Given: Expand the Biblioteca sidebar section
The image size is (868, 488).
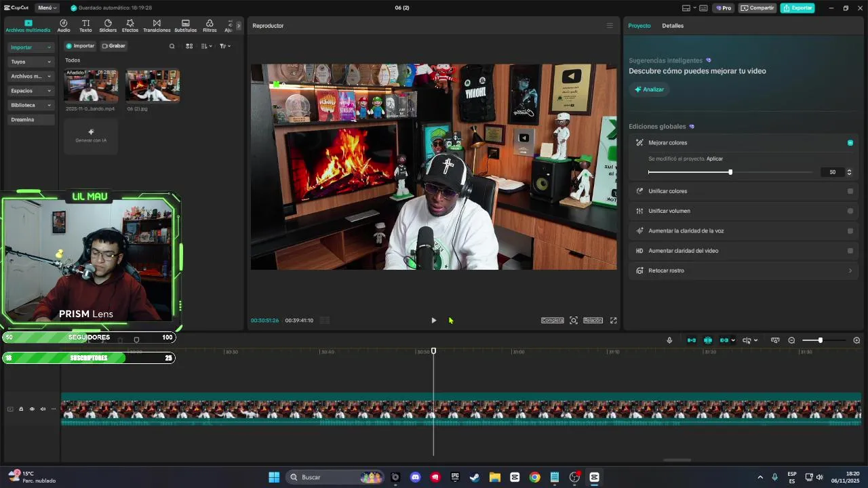Looking at the screenshot, I should point(31,105).
